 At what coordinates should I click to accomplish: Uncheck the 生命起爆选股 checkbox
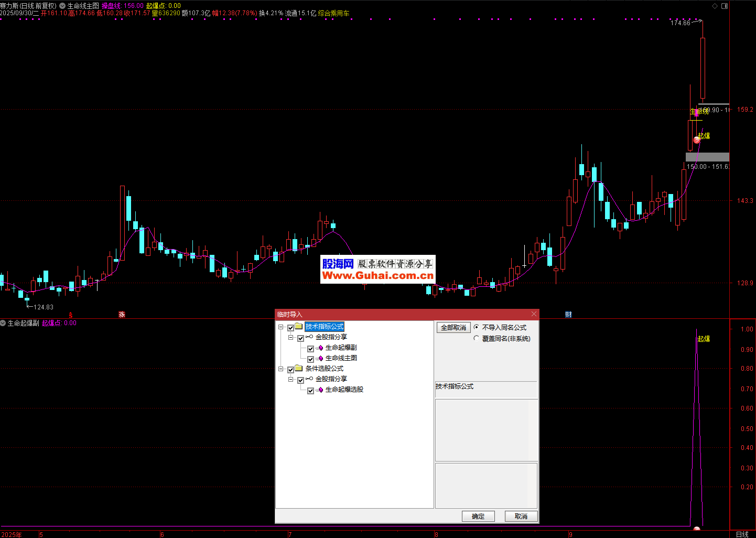pyautogui.click(x=310, y=390)
